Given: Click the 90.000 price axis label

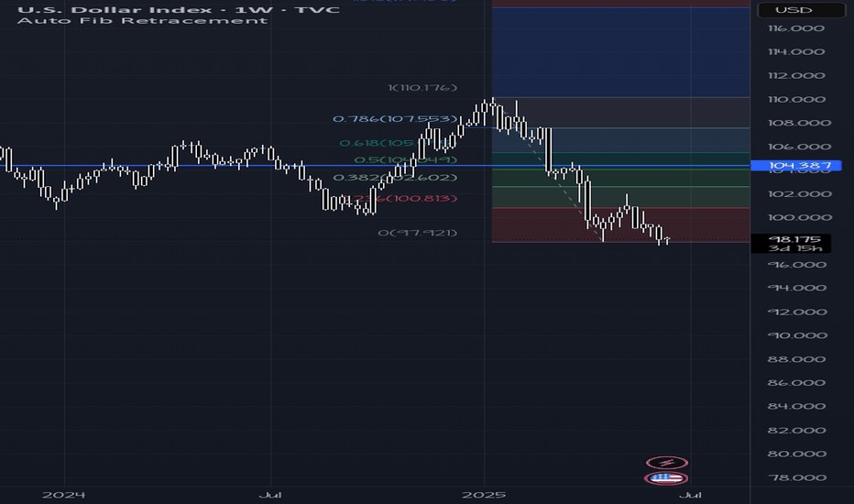Looking at the screenshot, I should point(797,335).
